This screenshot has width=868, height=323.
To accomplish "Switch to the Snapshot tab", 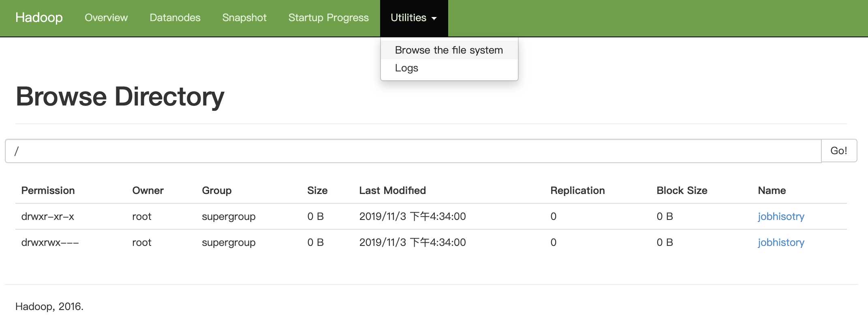I will [244, 18].
